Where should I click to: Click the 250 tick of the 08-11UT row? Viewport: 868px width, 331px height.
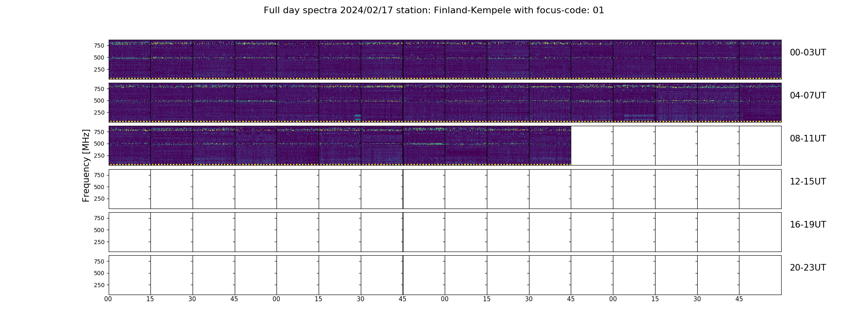99,156
